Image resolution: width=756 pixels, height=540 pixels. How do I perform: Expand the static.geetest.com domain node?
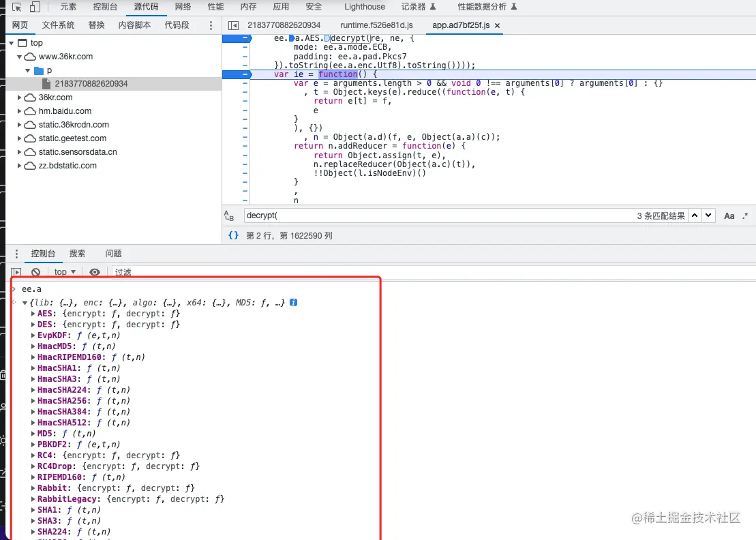click(x=19, y=138)
